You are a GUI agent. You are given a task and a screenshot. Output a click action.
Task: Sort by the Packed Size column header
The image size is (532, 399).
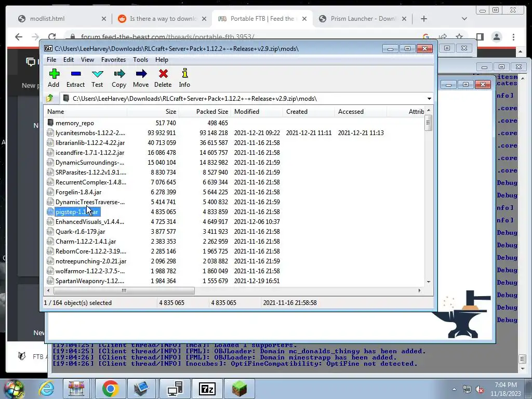pyautogui.click(x=205, y=112)
